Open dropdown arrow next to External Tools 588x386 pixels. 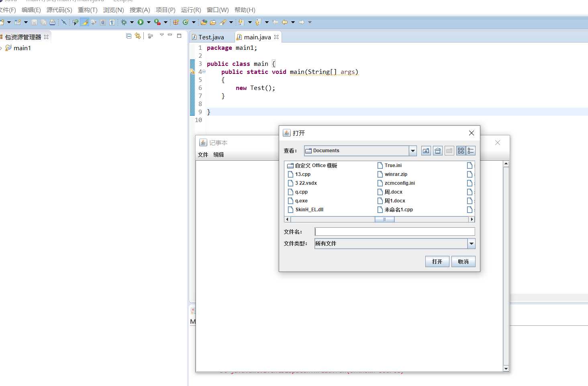(x=165, y=22)
